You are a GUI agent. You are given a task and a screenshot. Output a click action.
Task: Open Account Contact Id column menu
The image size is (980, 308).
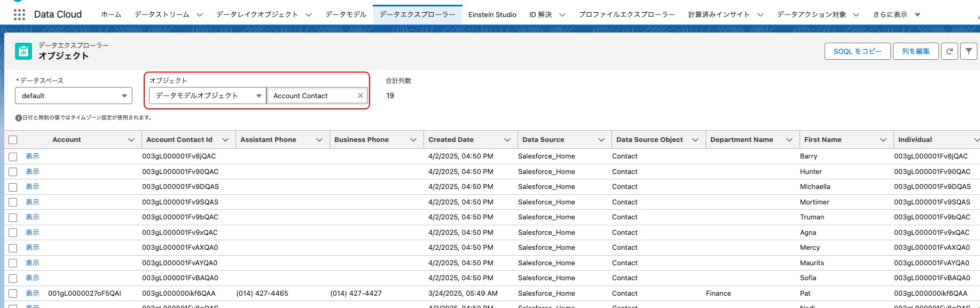(x=225, y=140)
